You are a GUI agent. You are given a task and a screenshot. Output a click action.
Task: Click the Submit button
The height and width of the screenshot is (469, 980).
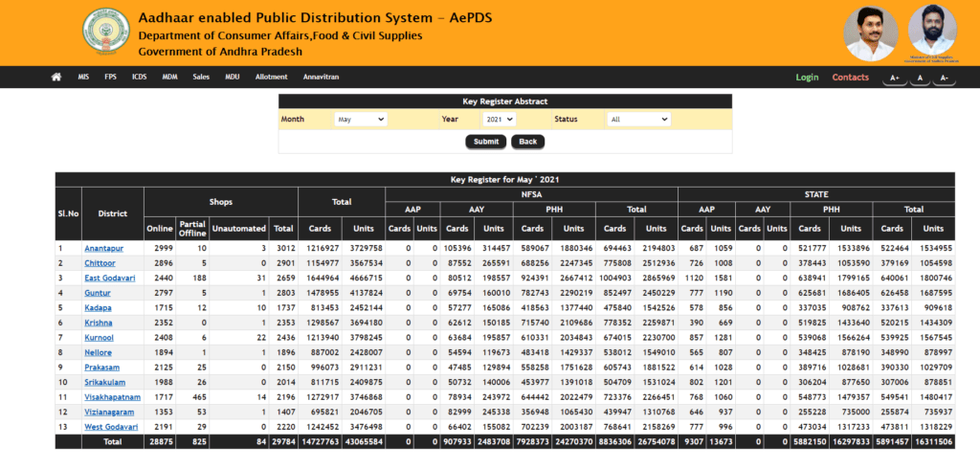[485, 142]
